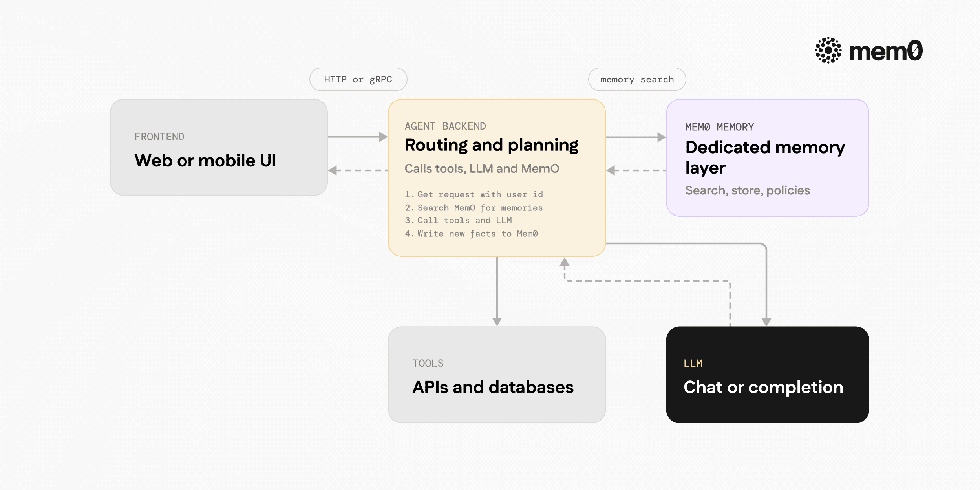980x490 pixels.
Task: Click the 'MEM0 MEMORY' caption text
Action: tap(719, 127)
